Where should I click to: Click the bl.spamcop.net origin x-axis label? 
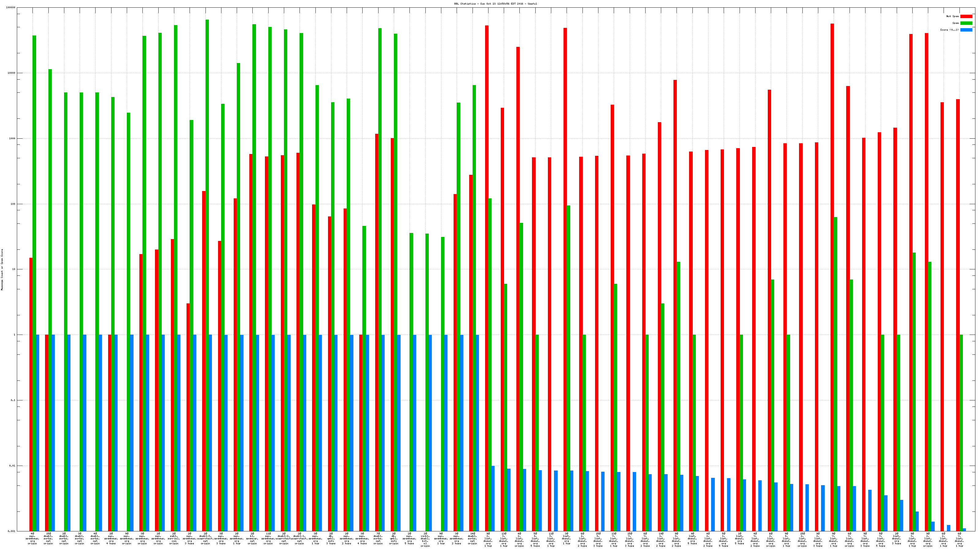pyautogui.click(x=252, y=538)
